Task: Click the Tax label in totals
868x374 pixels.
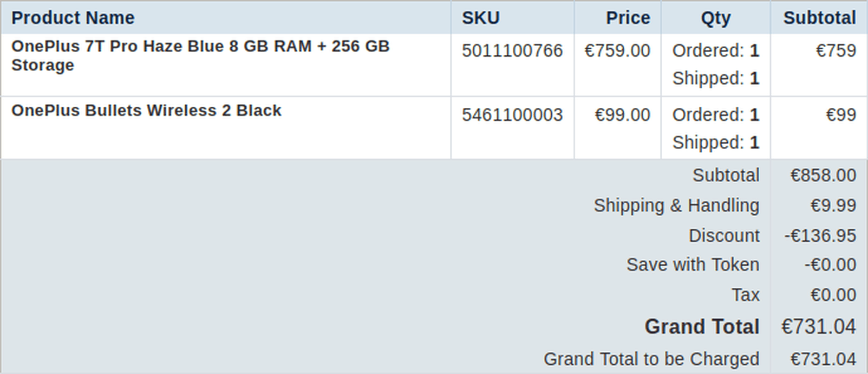Action: [745, 295]
